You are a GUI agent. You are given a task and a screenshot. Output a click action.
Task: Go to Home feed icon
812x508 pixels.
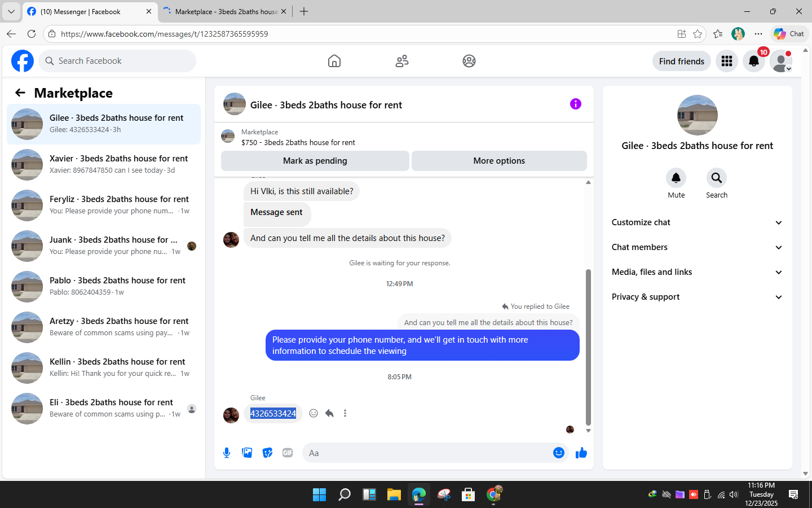[334, 61]
